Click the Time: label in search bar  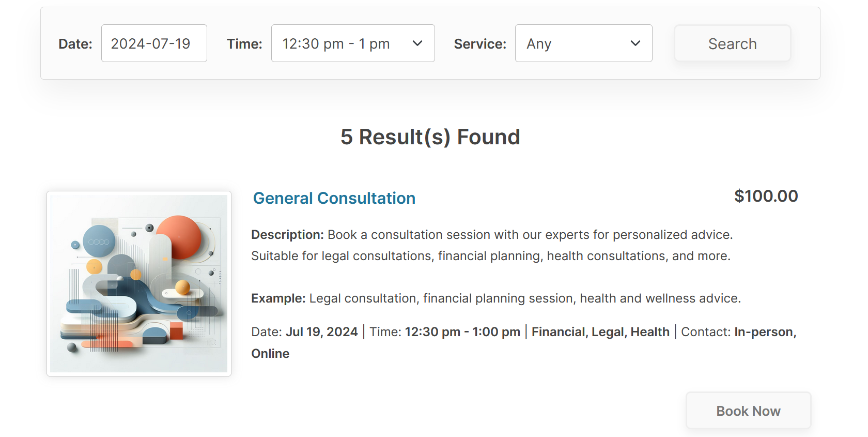pos(244,44)
